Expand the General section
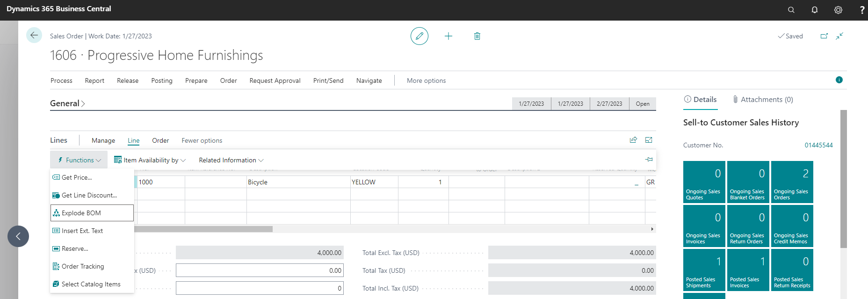The width and height of the screenshot is (868, 299). [x=67, y=103]
